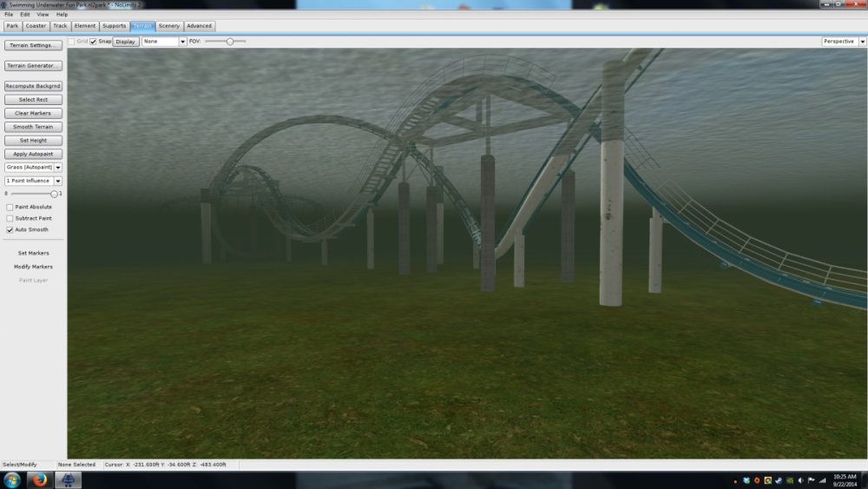
Task: Click the NoLimits 2 taskbar icon
Action: click(x=68, y=480)
